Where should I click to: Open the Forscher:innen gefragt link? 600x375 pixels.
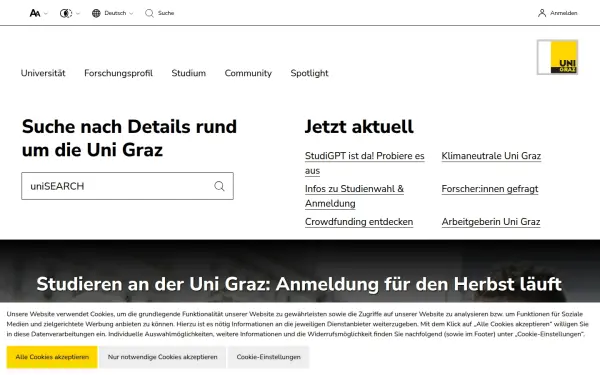click(x=490, y=189)
